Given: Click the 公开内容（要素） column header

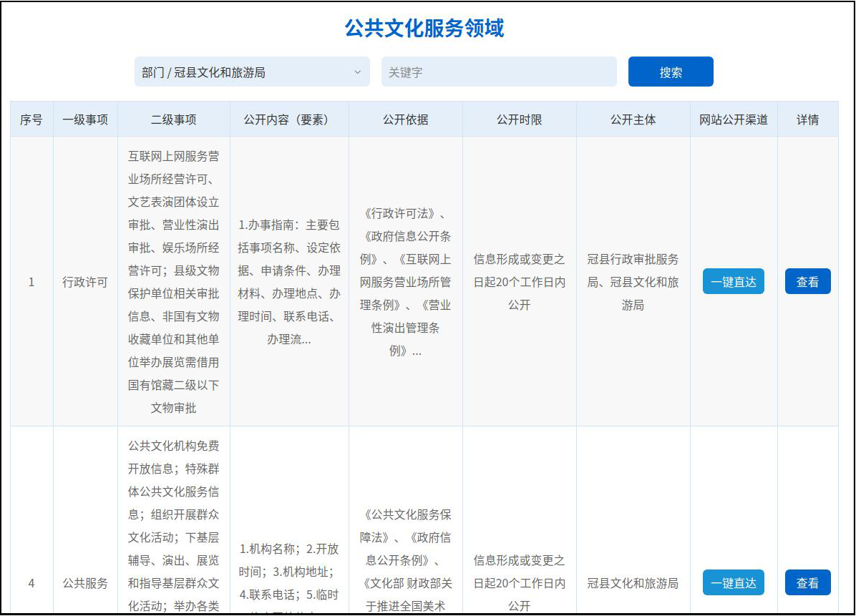Looking at the screenshot, I should (x=289, y=119).
